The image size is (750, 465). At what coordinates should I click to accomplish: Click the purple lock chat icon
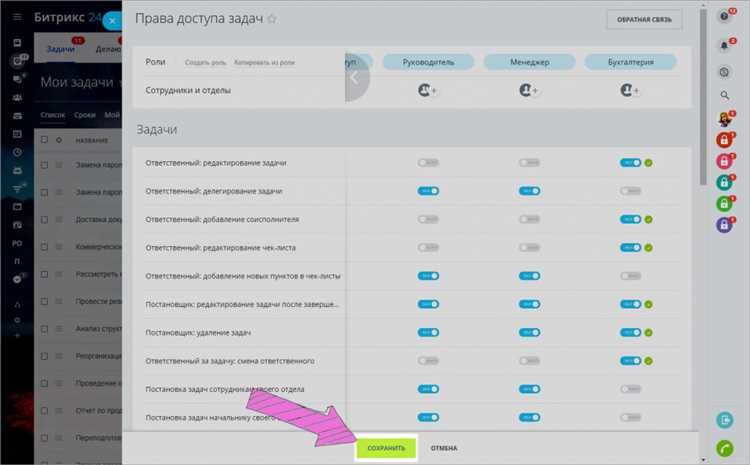click(x=724, y=225)
